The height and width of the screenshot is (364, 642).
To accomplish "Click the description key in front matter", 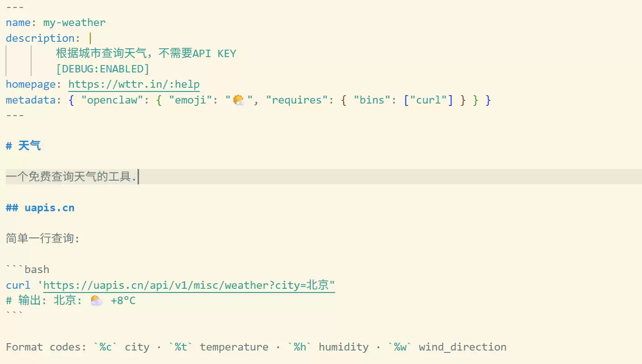I will point(40,38).
